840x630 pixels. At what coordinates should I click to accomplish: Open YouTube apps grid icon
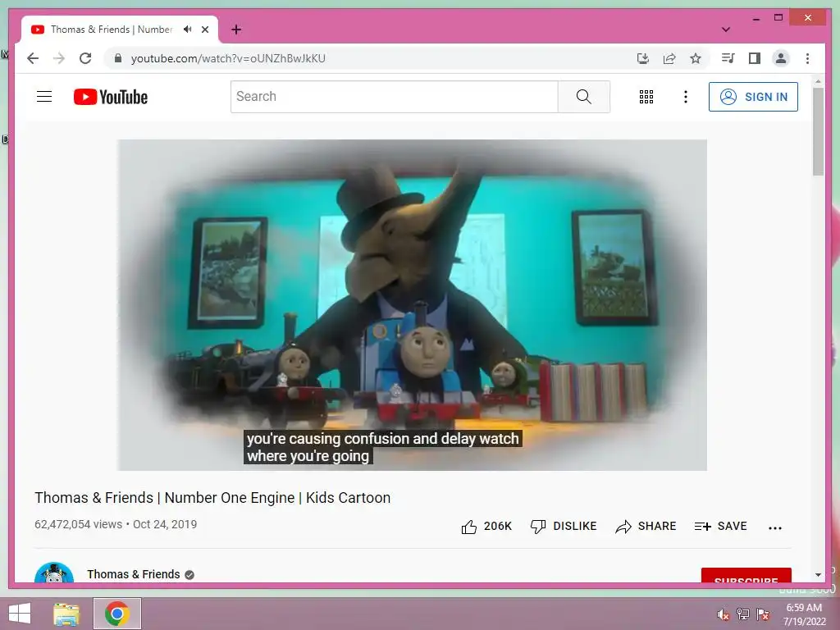(x=646, y=97)
